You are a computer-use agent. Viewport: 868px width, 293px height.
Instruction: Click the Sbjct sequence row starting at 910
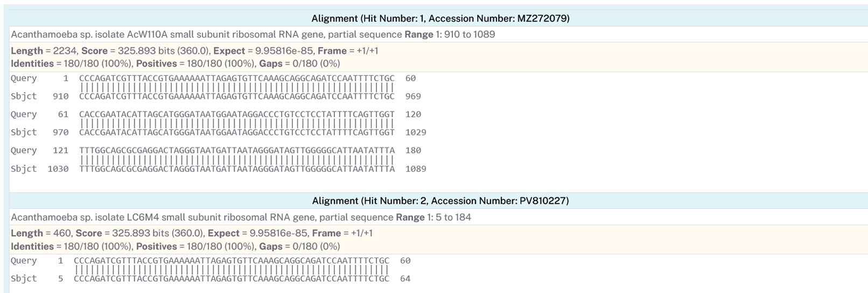click(x=236, y=96)
